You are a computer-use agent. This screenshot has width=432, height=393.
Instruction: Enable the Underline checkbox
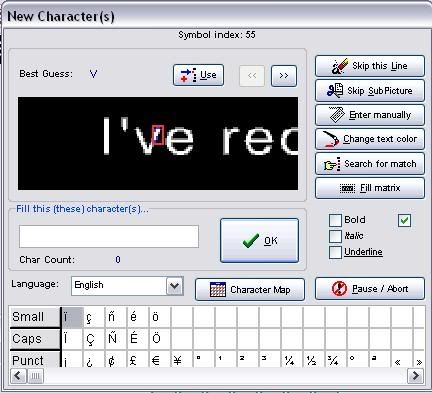pos(335,252)
